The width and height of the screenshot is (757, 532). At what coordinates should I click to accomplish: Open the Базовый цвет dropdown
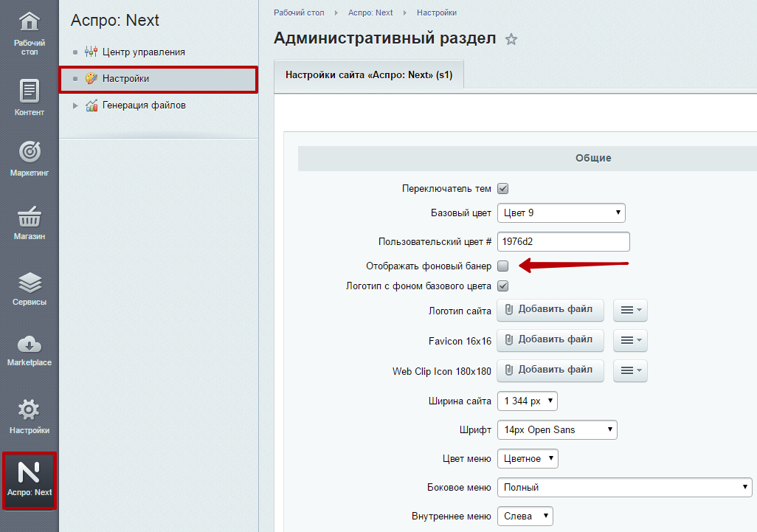(561, 213)
